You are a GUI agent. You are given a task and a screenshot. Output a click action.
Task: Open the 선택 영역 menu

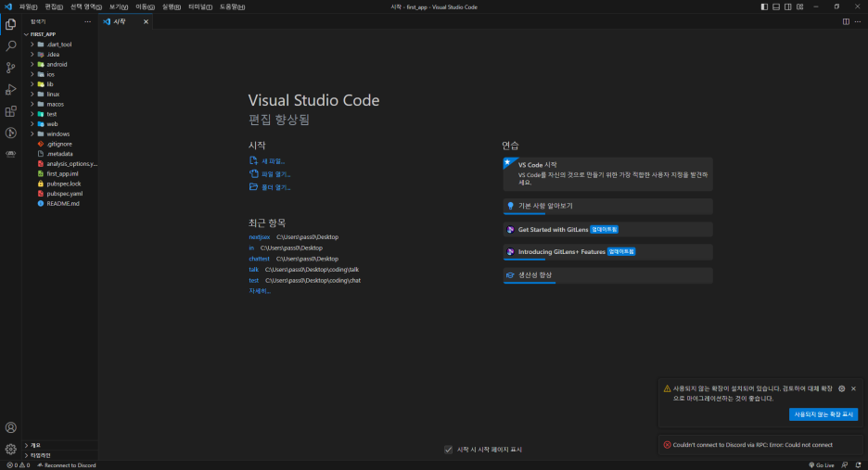86,6
